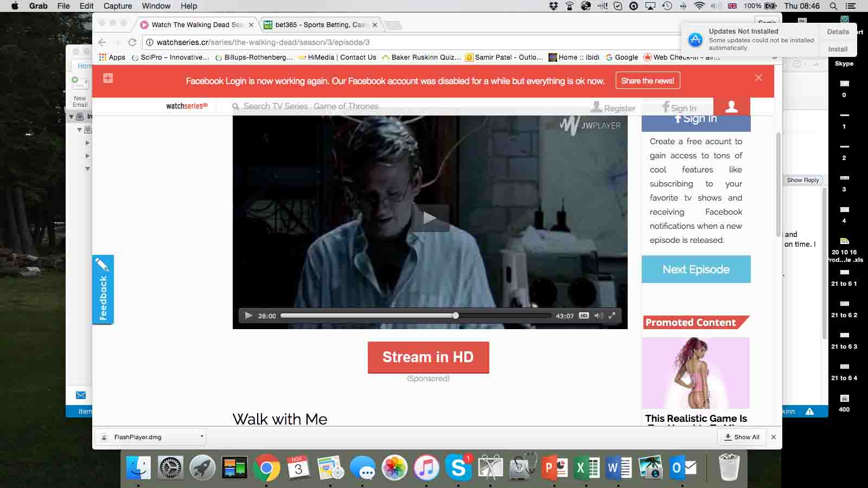Launch Google Chrome from the Dock
This screenshot has width=868, height=488.
[x=266, y=467]
